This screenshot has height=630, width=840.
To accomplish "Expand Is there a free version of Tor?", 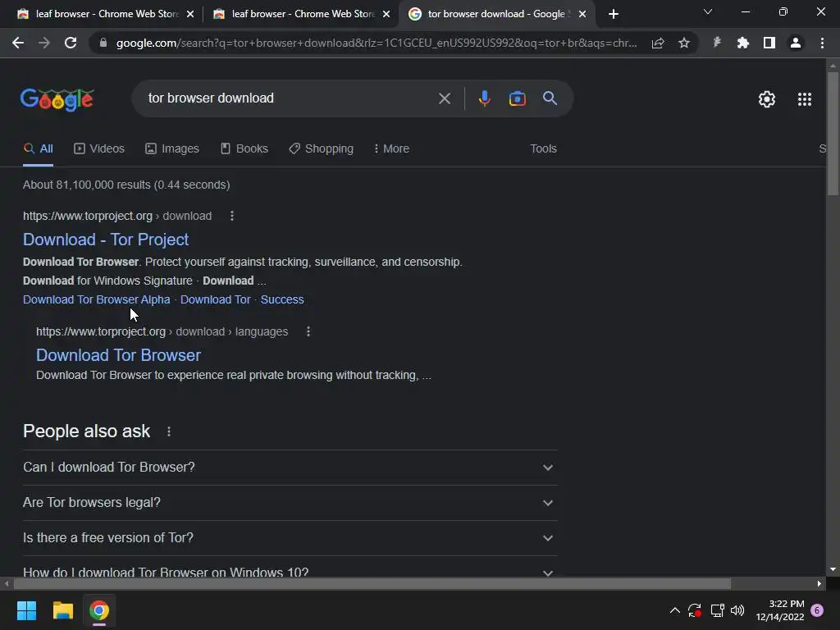I will click(x=290, y=538).
